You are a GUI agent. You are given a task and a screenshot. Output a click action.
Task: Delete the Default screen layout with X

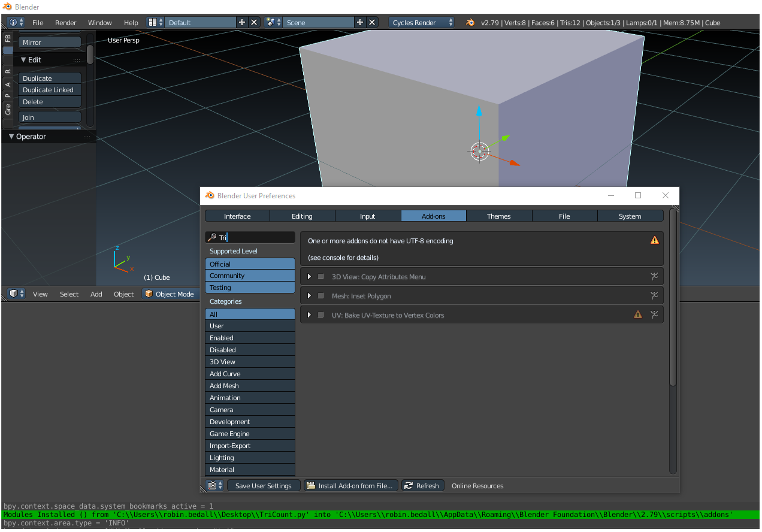tap(254, 22)
